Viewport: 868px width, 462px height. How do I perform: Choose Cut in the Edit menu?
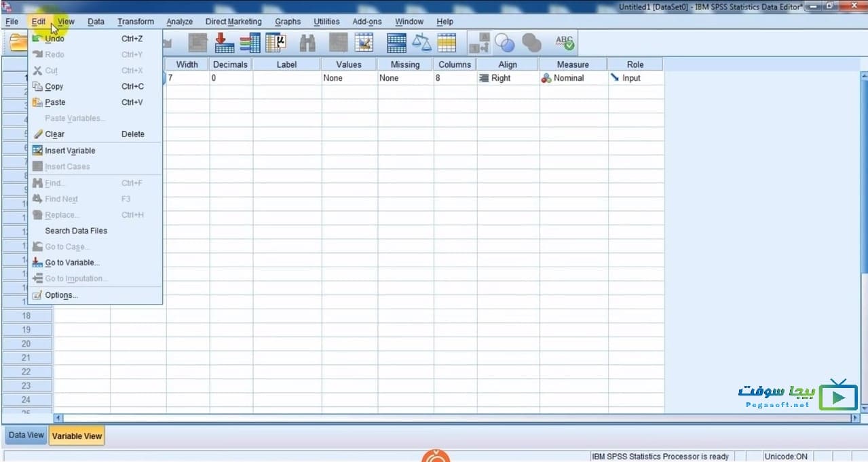(95, 71)
